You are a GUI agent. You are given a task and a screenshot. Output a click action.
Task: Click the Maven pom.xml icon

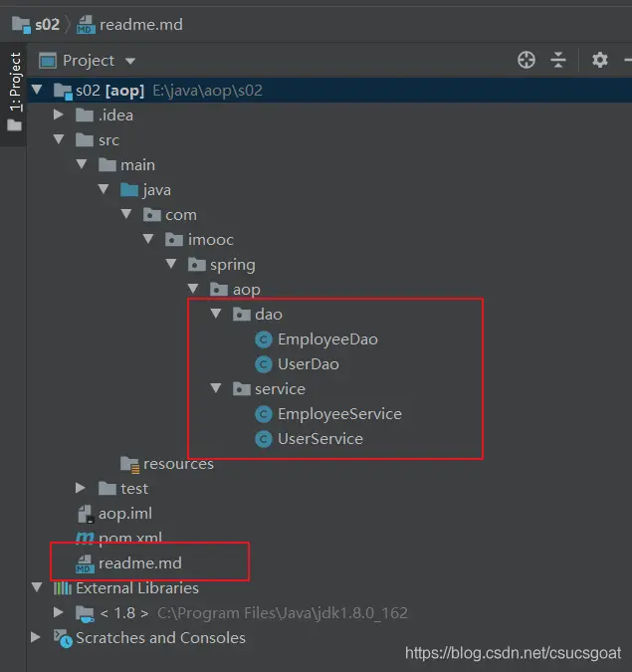85,539
